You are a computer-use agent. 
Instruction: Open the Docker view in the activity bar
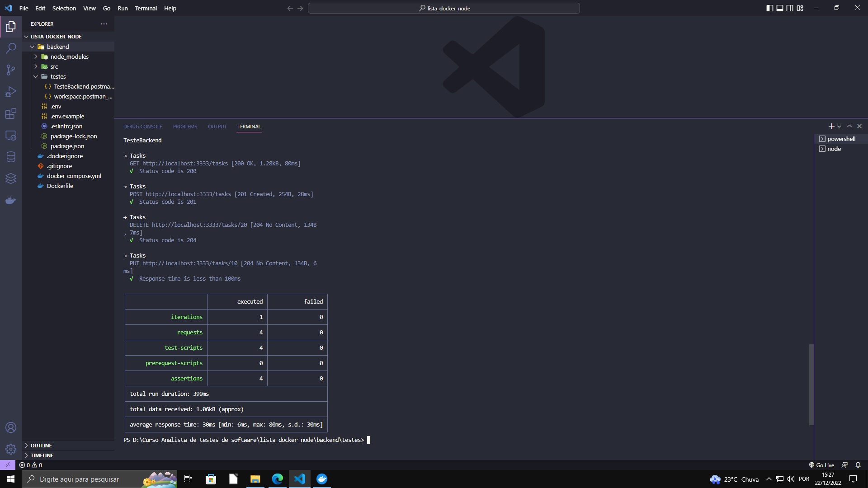coord(11,201)
